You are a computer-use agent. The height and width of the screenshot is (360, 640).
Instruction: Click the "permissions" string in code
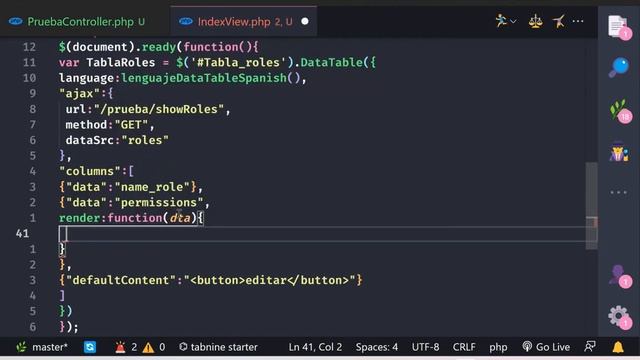pyautogui.click(x=159, y=202)
